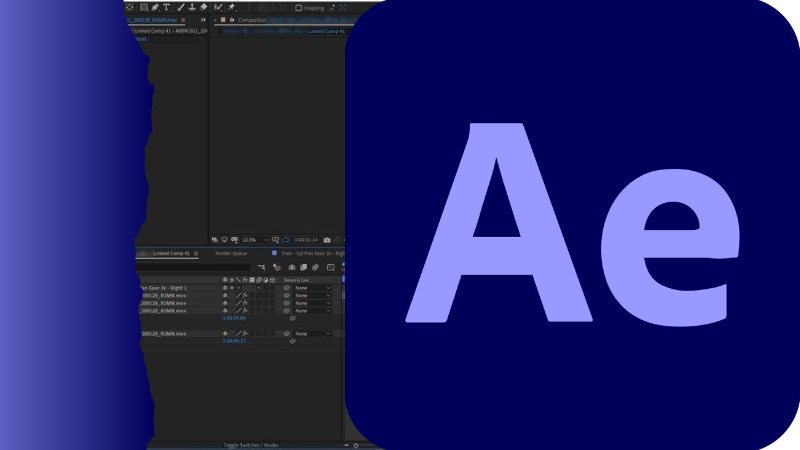Click the 3D Layer column header icon
The height and width of the screenshot is (450, 800).
[272, 280]
